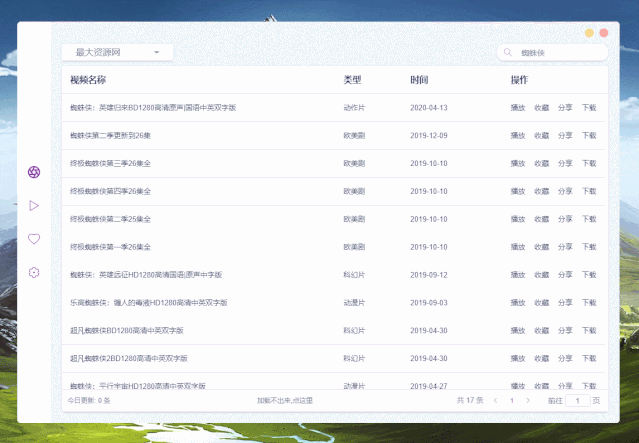The width and height of the screenshot is (639, 443).
Task: Play 终极蜘蛛侠第三季26集全
Action: point(518,163)
